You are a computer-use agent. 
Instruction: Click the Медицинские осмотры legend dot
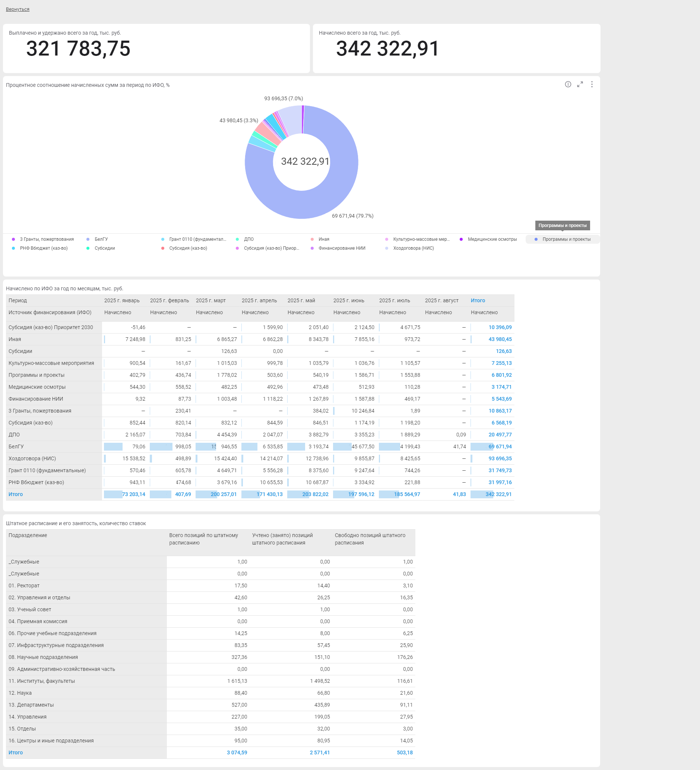461,239
